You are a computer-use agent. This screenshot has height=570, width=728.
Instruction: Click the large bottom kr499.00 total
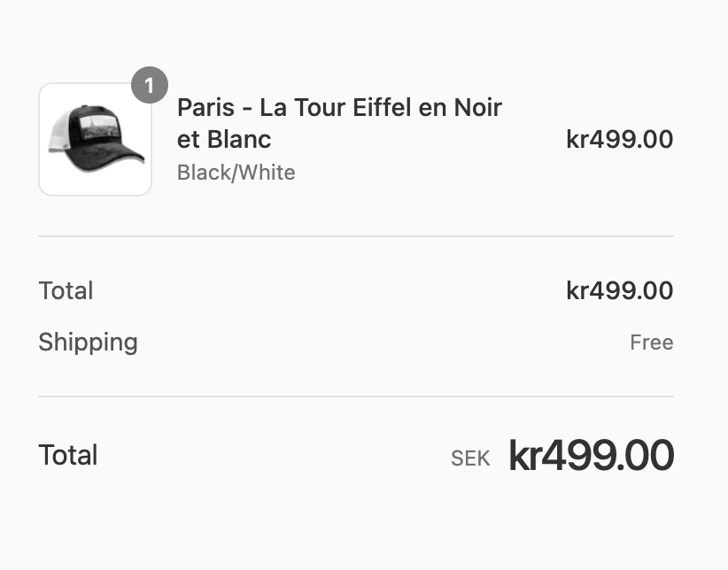(591, 456)
